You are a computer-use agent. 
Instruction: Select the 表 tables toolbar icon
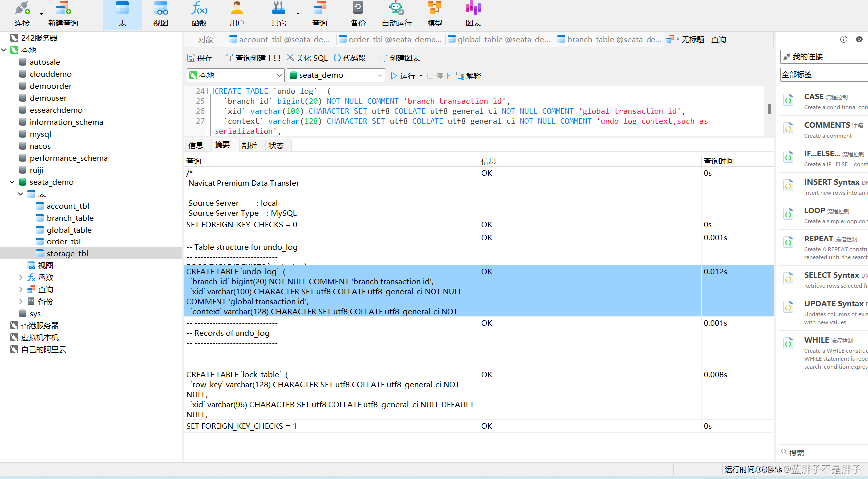click(122, 14)
